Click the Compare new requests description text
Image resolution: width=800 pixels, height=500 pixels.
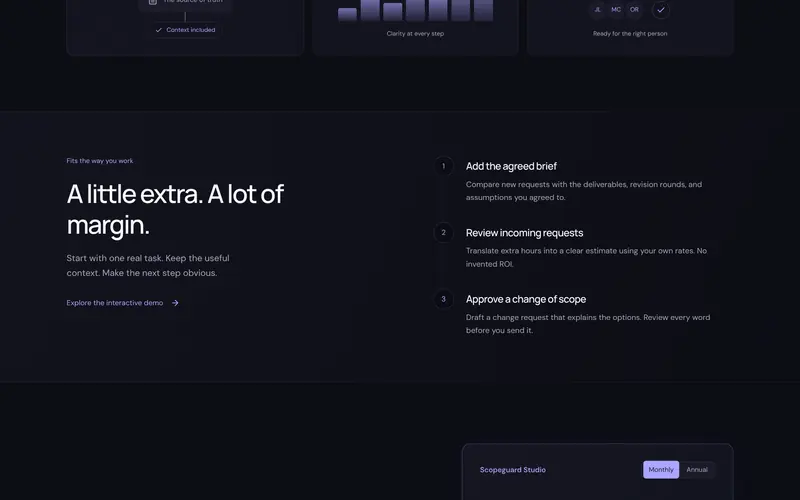pyautogui.click(x=584, y=191)
